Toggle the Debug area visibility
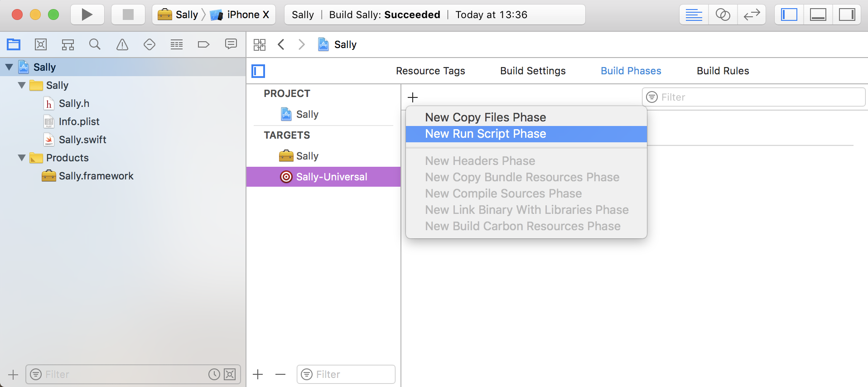This screenshot has width=868, height=387. click(x=818, y=15)
